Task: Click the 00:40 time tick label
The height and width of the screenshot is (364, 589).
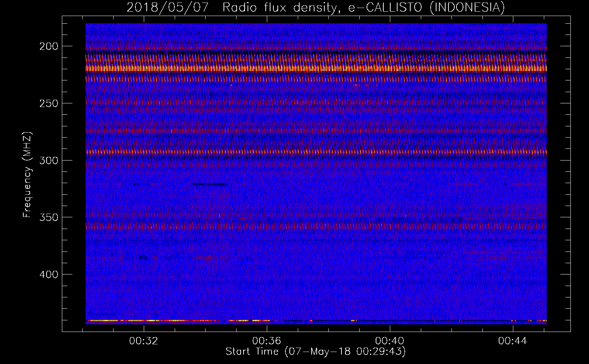Action: point(390,341)
